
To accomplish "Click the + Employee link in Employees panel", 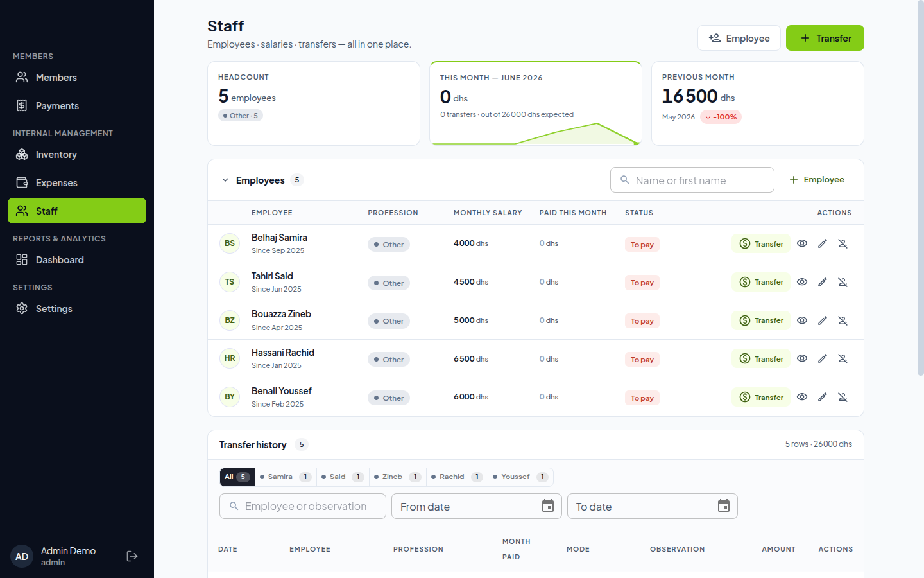I will pos(817,180).
